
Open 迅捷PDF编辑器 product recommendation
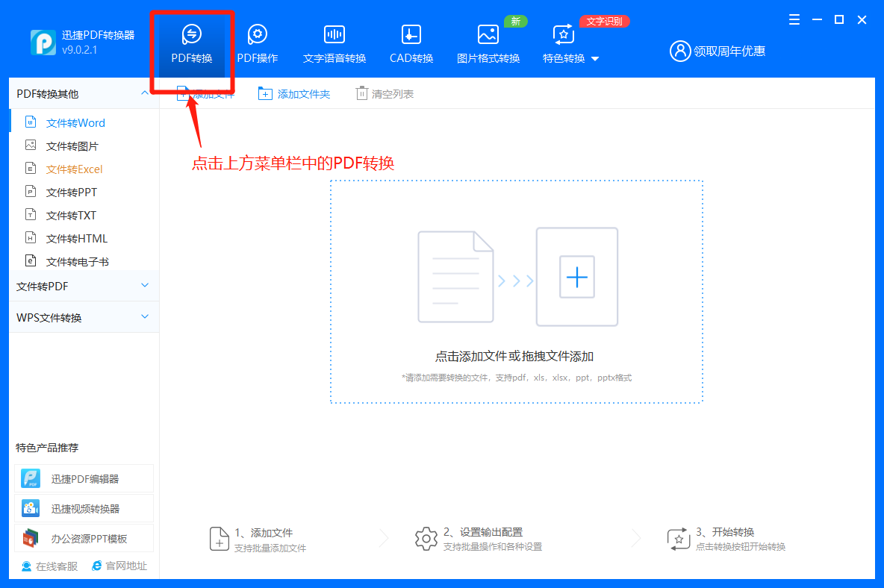click(84, 479)
